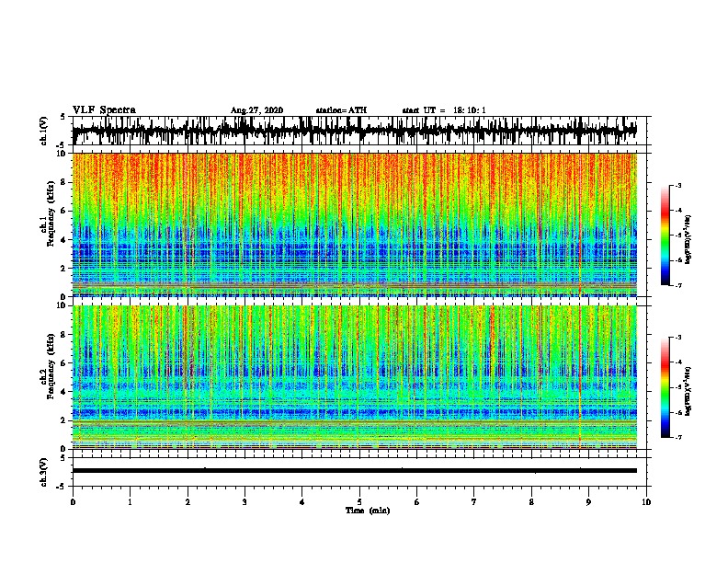This screenshot has height=563, width=728.
Task: Click the time axis tick label "9"
Action: coord(588,502)
